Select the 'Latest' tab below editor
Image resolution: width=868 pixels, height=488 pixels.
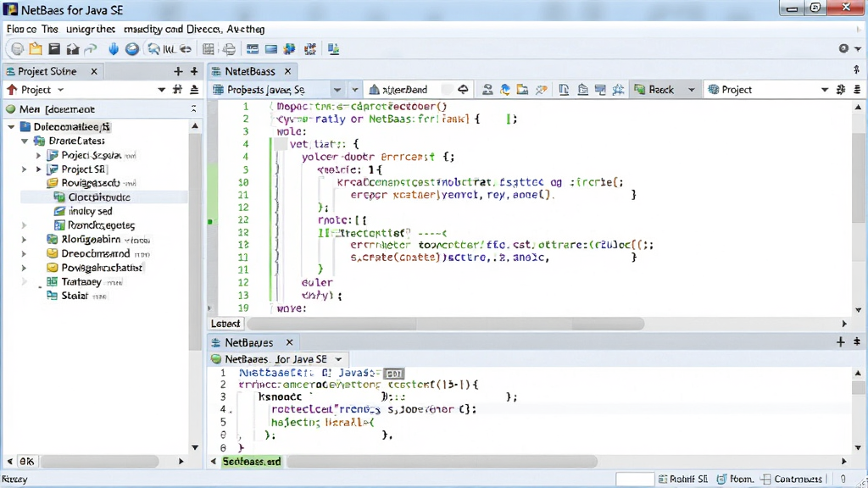pos(225,324)
